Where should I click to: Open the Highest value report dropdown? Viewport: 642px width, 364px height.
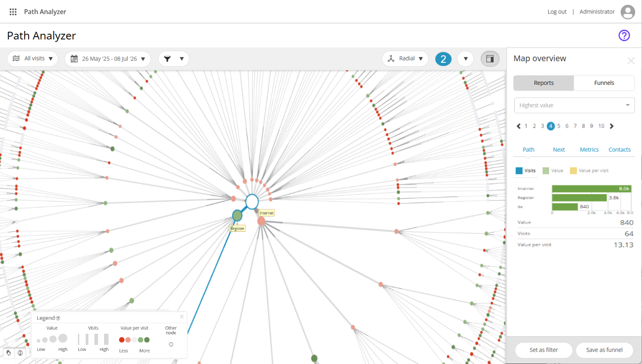(574, 105)
